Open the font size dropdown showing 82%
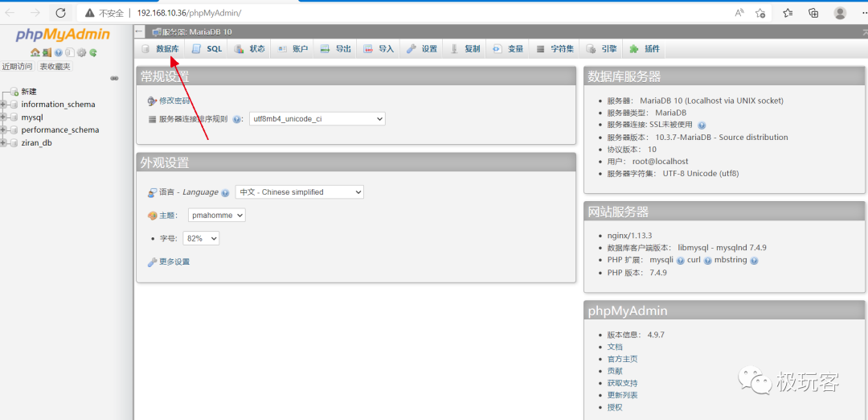This screenshot has height=420, width=868. (x=201, y=238)
